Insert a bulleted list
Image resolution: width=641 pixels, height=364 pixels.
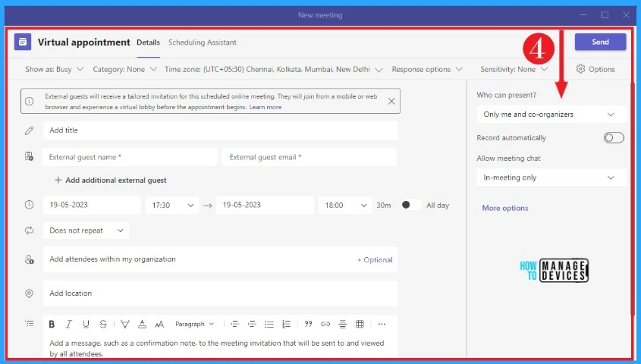pos(269,324)
